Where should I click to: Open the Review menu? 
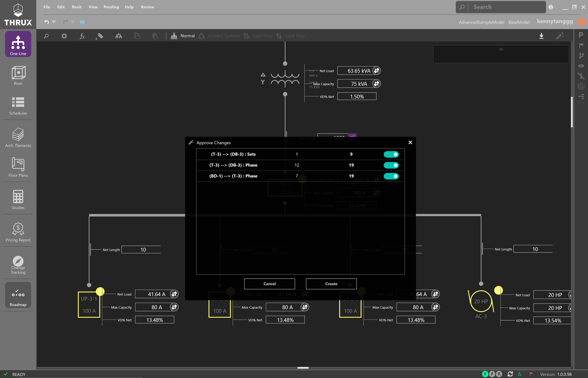coord(147,7)
